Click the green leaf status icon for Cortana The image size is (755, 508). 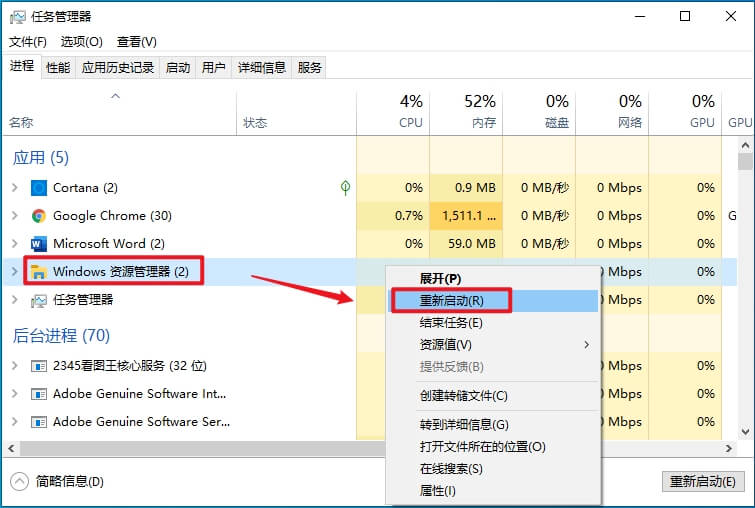click(x=345, y=187)
